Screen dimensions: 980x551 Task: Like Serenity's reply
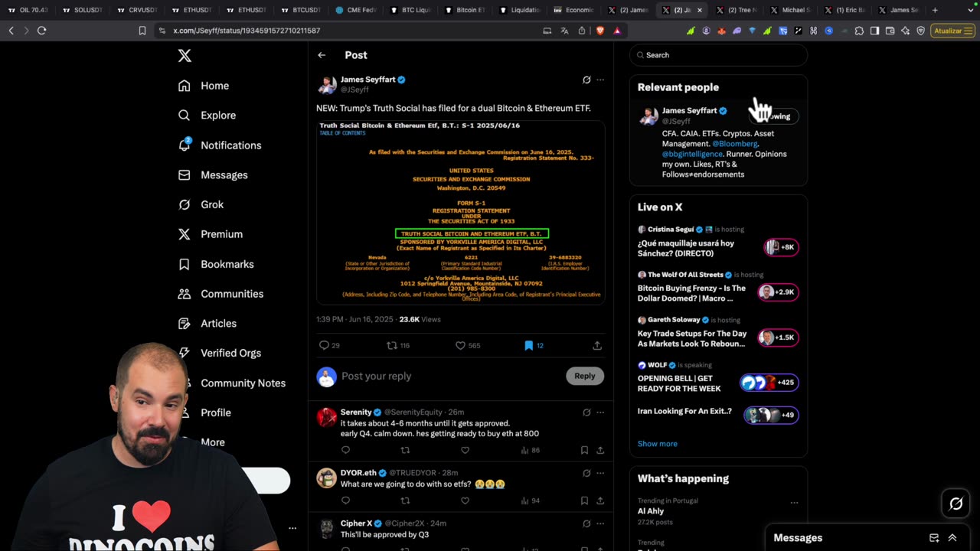point(465,450)
